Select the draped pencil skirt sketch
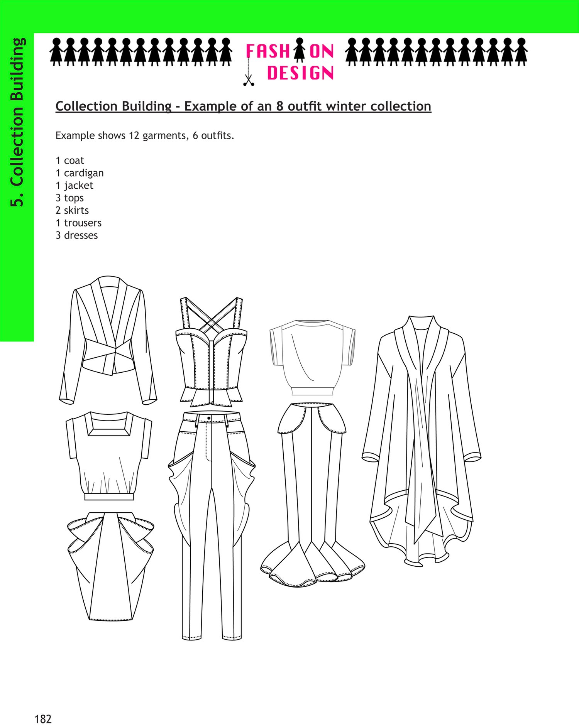 click(110, 566)
